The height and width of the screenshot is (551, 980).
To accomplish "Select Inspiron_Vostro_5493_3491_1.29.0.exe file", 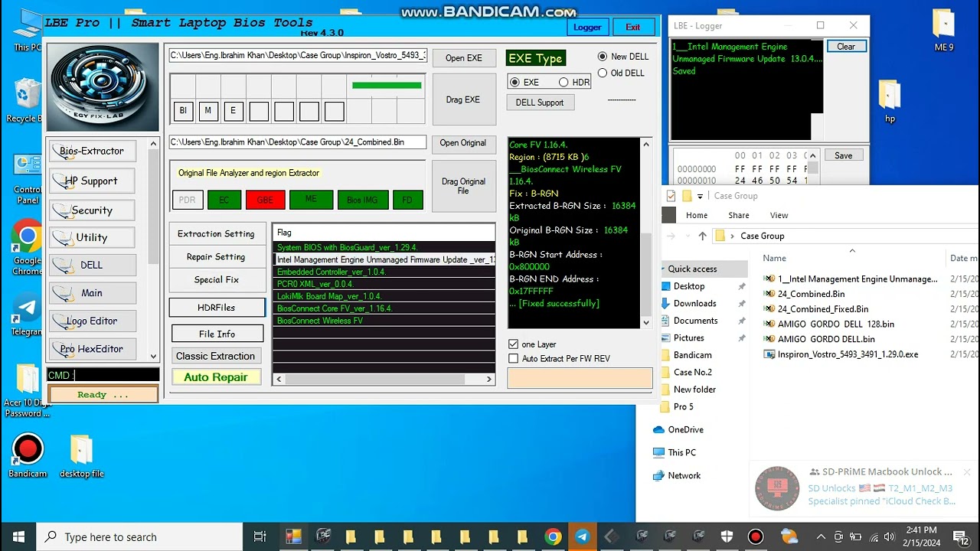I will [x=848, y=354].
